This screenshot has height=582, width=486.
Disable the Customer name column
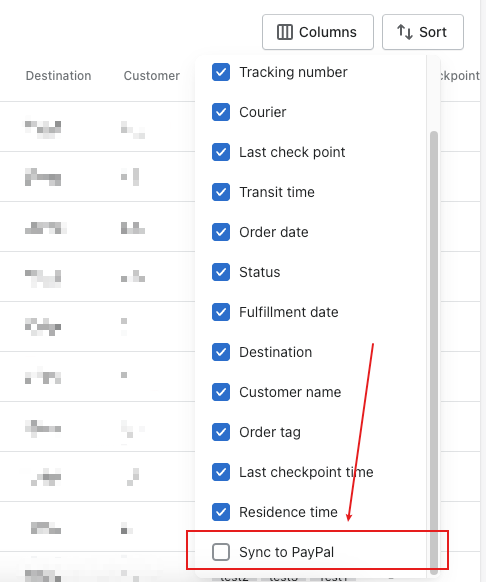(x=221, y=392)
